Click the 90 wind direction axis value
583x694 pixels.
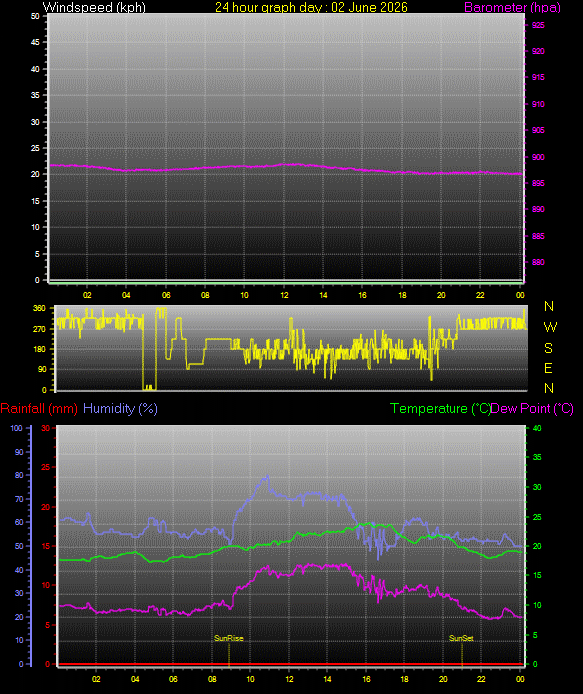[x=42, y=369]
